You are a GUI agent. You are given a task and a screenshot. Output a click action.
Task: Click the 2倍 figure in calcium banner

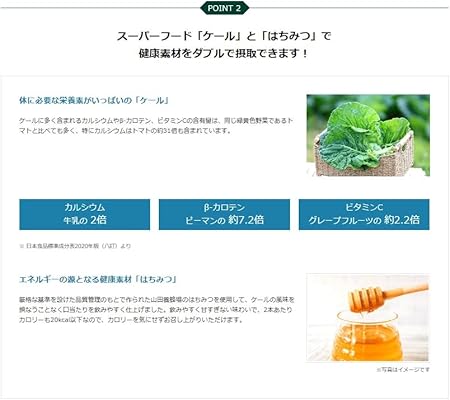tap(98, 220)
